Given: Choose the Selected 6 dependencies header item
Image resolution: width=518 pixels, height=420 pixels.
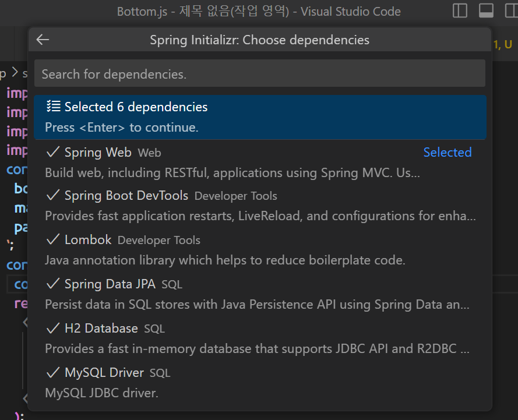Looking at the screenshot, I should point(136,107).
